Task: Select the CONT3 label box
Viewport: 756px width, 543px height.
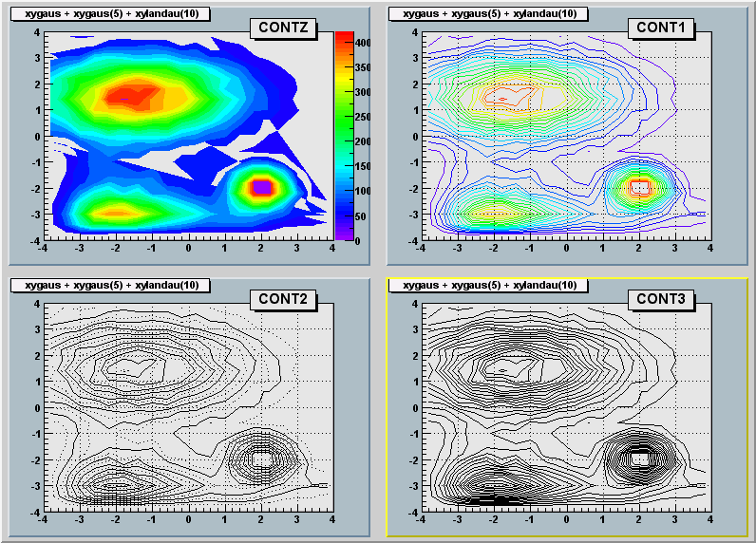Action: click(660, 299)
